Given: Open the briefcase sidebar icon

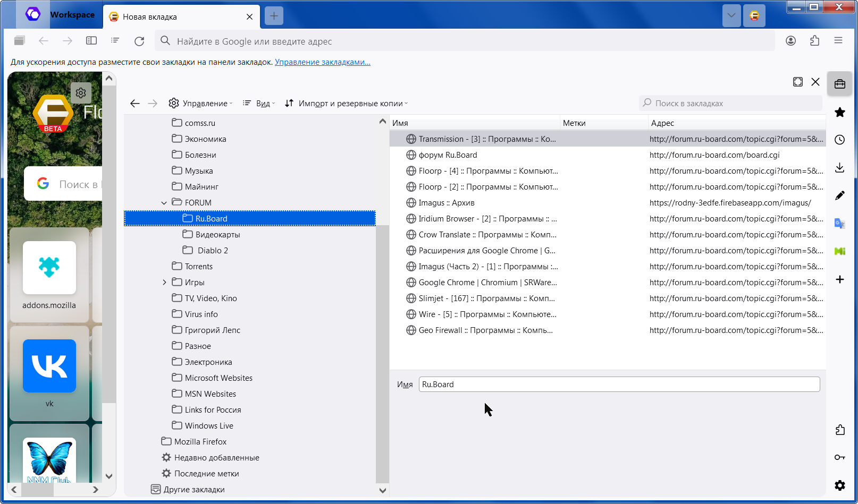Looking at the screenshot, I should click(840, 84).
